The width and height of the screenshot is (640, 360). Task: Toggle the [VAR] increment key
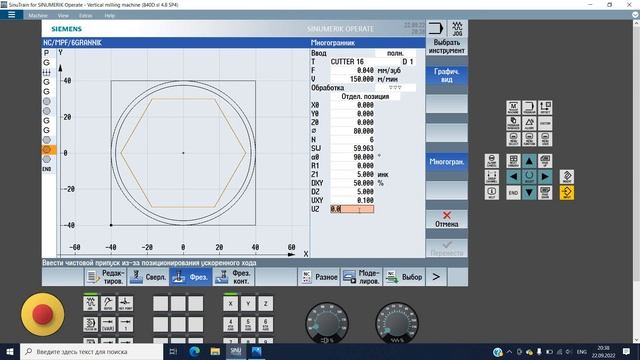coord(108,324)
